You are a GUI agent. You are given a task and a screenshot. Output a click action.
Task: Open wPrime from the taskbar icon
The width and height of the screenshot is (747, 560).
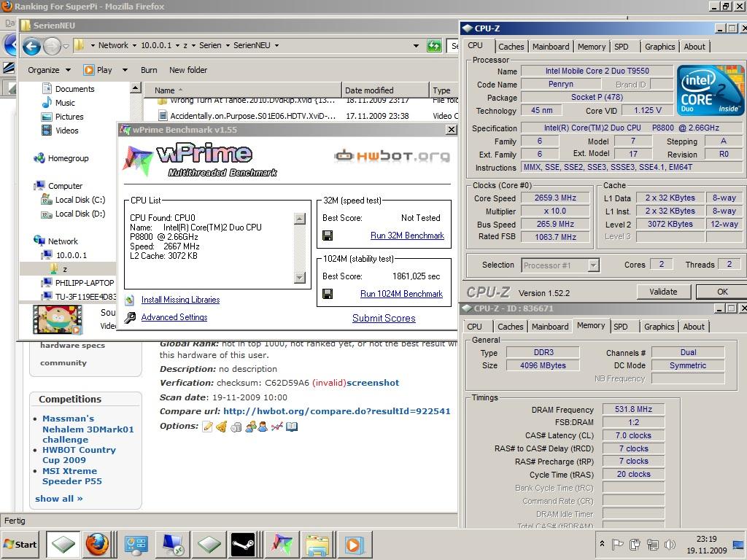tap(282, 544)
